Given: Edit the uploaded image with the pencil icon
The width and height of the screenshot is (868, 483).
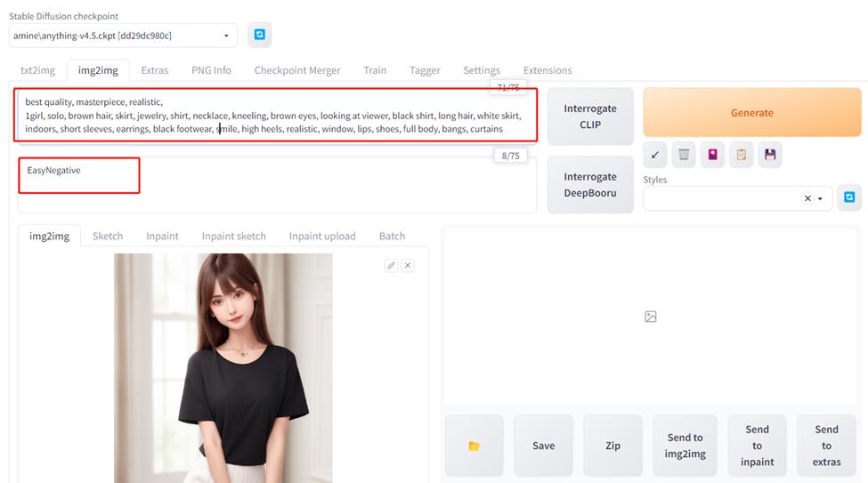Looking at the screenshot, I should click(x=391, y=265).
